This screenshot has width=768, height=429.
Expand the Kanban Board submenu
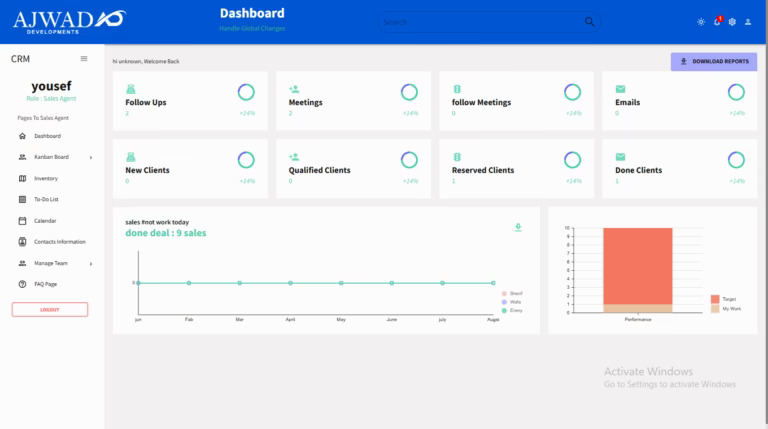click(x=90, y=157)
